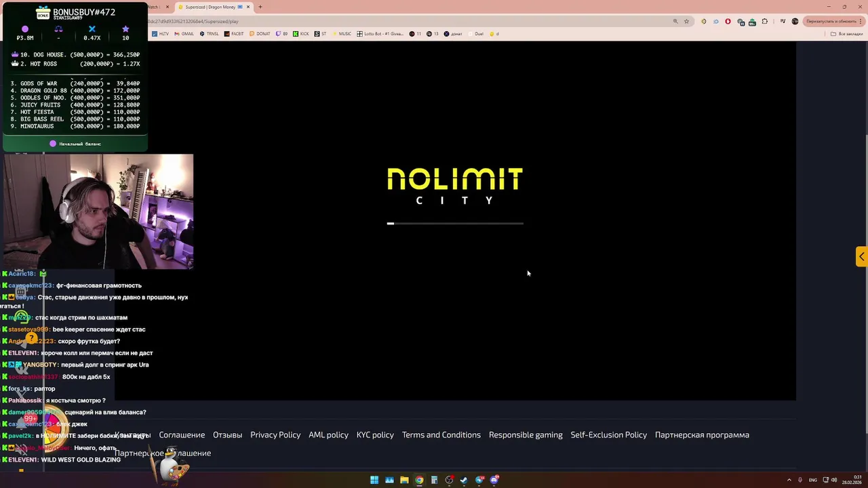Image resolution: width=868 pixels, height=488 pixels.
Task: Click the red Opera-style extension icon
Action: (728, 21)
